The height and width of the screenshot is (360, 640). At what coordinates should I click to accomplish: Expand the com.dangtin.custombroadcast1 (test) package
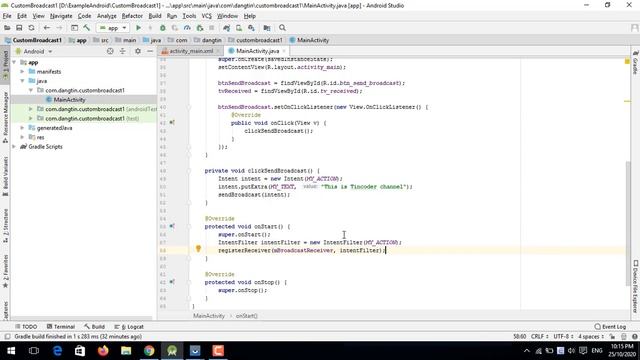point(31,118)
